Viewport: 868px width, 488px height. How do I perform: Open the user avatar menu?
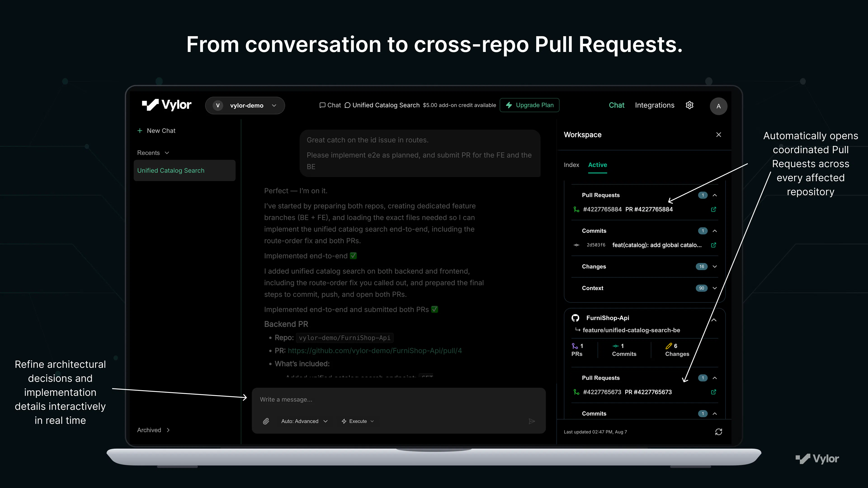click(x=718, y=106)
